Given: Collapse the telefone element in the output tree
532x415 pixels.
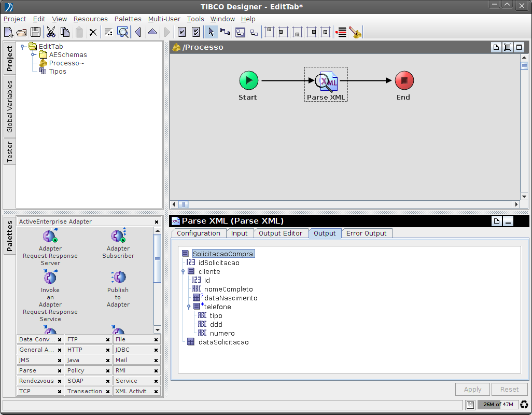Looking at the screenshot, I should pos(189,307).
